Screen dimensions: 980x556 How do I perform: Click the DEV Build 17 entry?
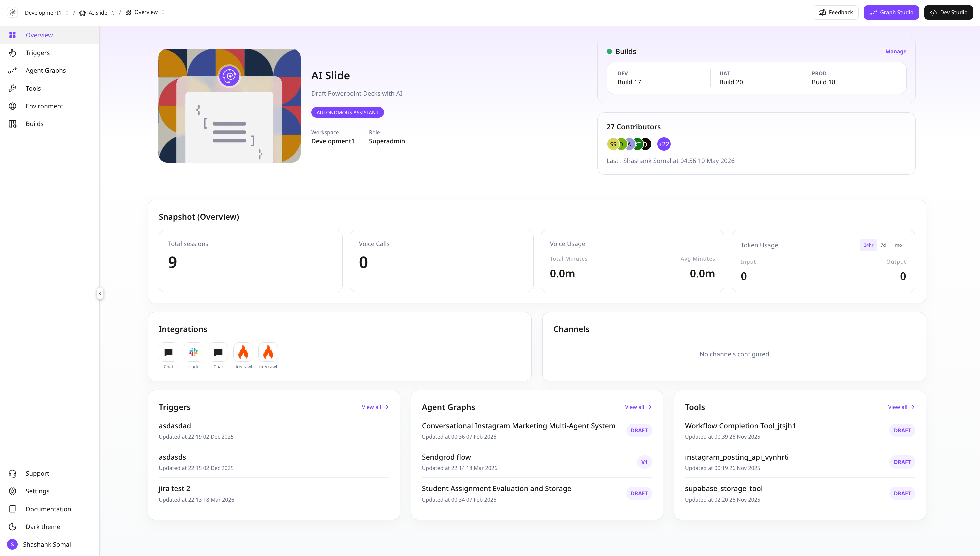tap(629, 78)
